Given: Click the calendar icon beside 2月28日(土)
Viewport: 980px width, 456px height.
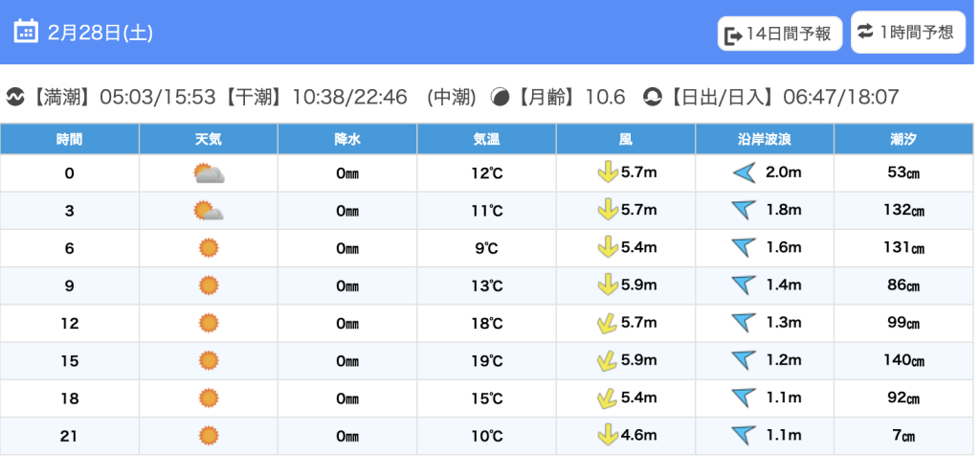Looking at the screenshot, I should click(x=26, y=32).
